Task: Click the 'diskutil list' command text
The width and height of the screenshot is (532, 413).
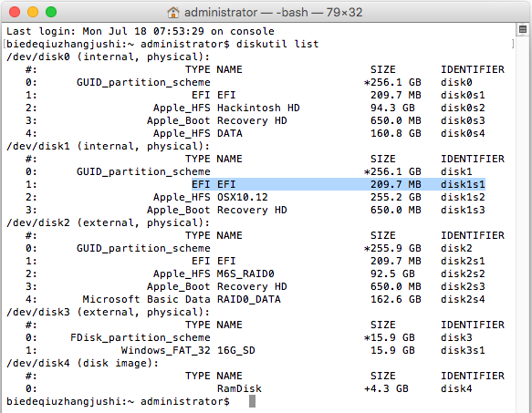Action: pyautogui.click(x=277, y=44)
